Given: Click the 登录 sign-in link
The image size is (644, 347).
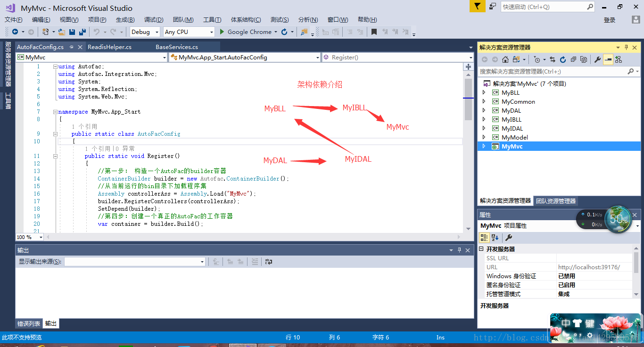Looking at the screenshot, I should click(x=610, y=20).
